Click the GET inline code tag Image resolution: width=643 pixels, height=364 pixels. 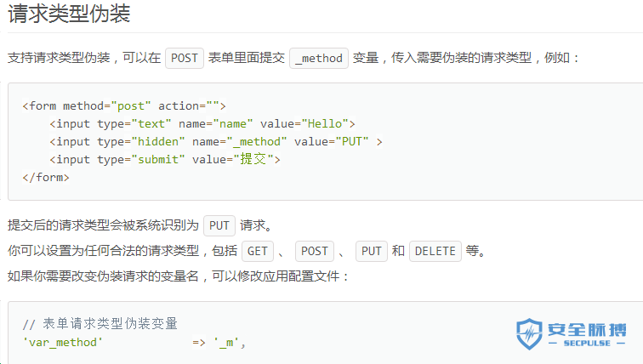click(258, 251)
